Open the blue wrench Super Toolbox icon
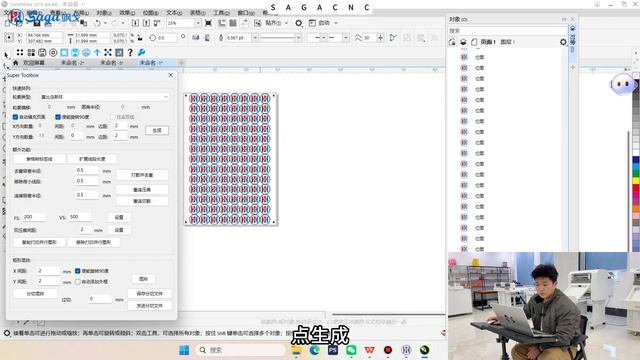The height and width of the screenshot is (360, 640). 141,52
